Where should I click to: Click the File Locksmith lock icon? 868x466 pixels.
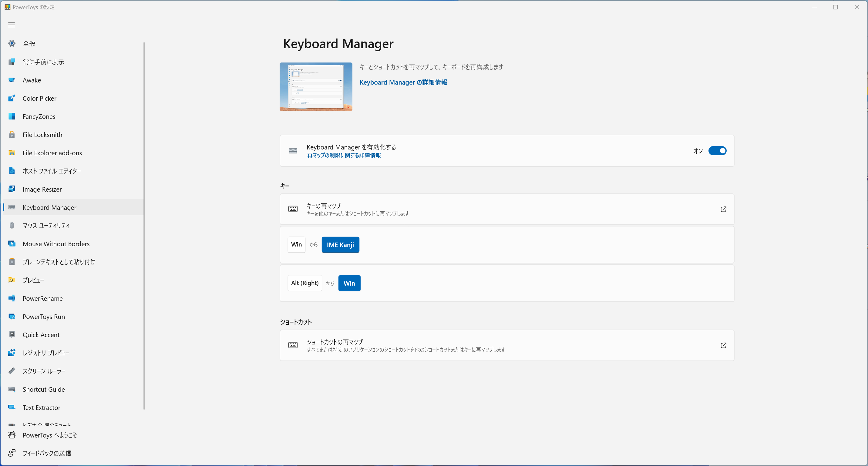click(12, 134)
